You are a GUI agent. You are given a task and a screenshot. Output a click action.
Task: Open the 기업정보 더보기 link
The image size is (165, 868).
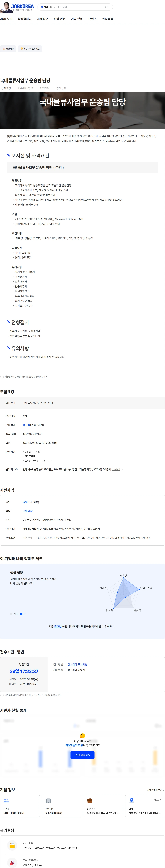click(x=156, y=790)
